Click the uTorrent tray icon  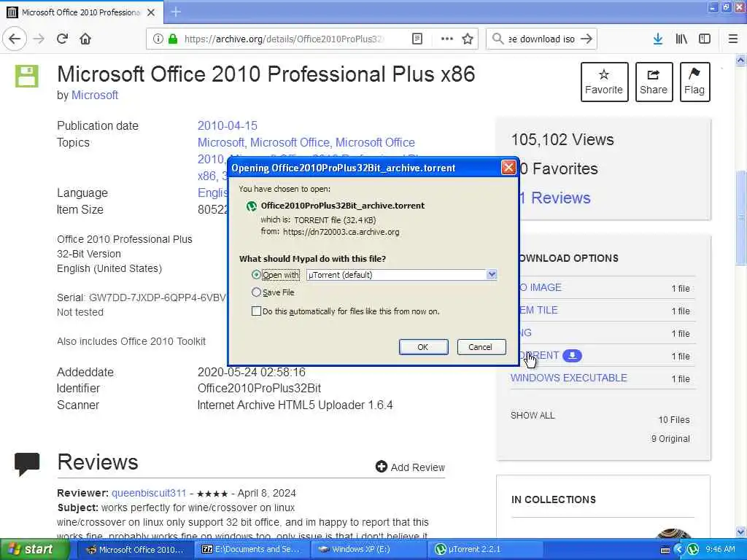(x=693, y=549)
